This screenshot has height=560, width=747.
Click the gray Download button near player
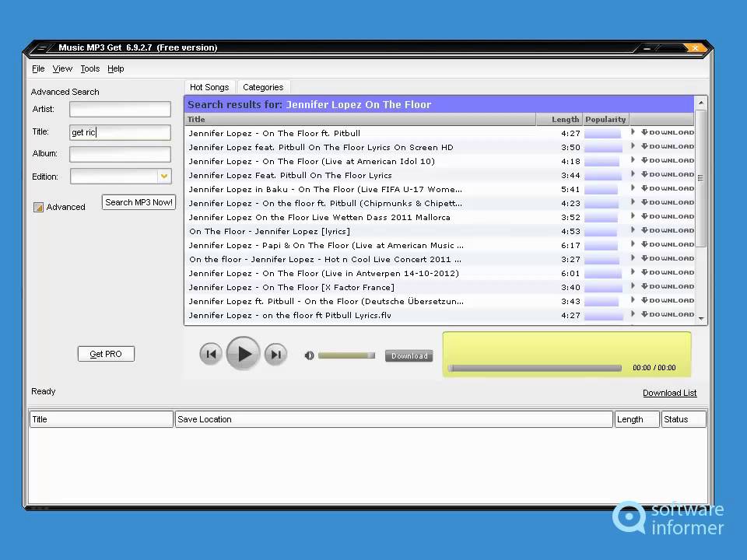(409, 355)
